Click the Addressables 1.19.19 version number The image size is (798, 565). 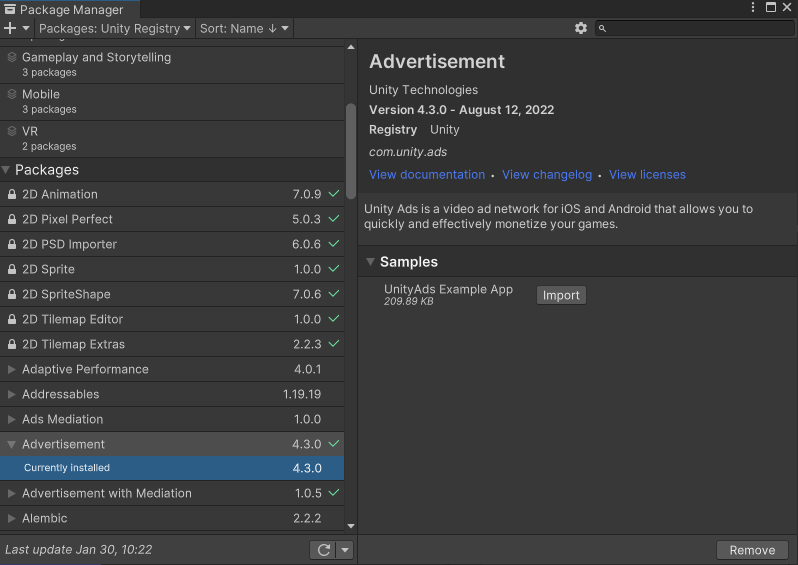pyautogui.click(x=302, y=394)
